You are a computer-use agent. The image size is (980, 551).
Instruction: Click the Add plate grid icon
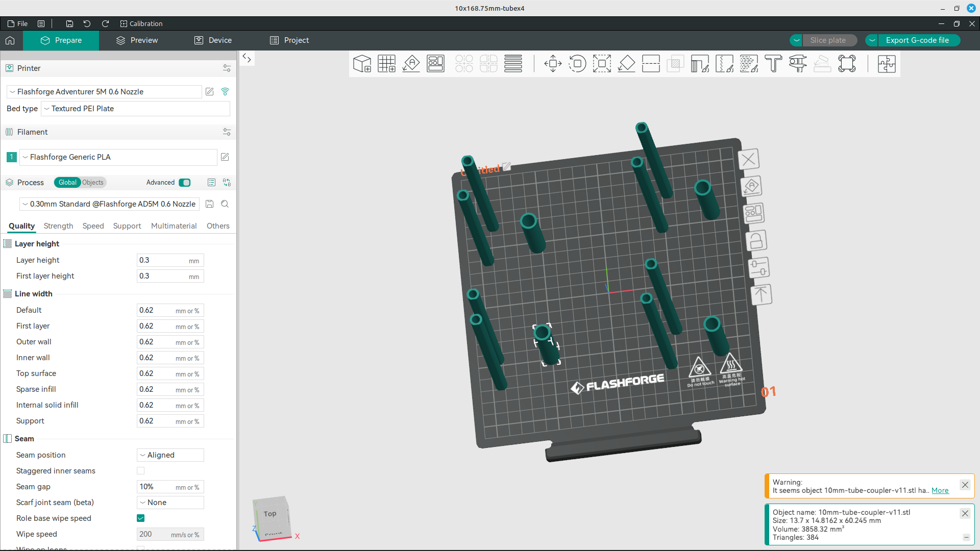(x=386, y=64)
